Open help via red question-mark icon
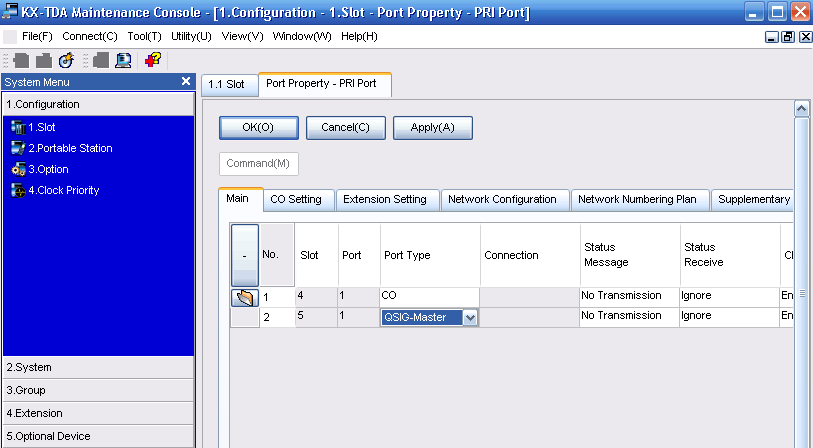813x448 pixels. 153,61
